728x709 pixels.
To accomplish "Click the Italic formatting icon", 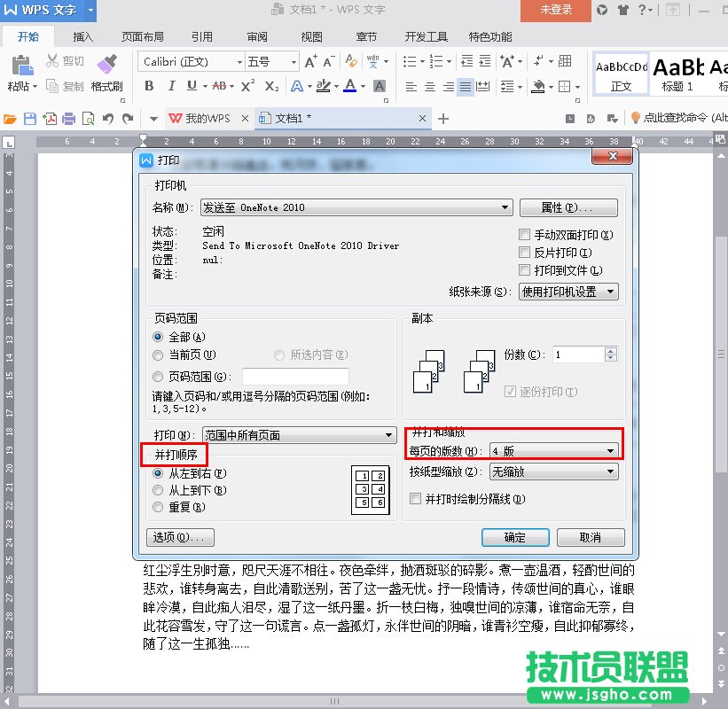I will tap(171, 86).
